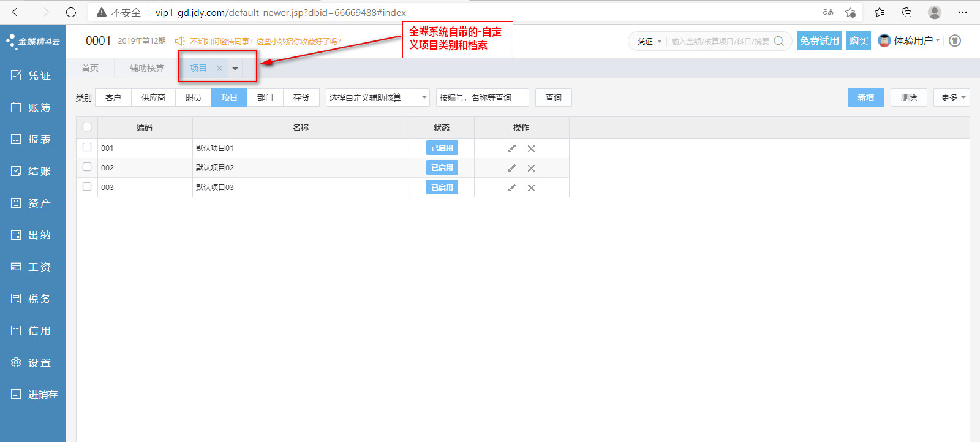Click the search magnifier icon in top bar
Screen dimensions: 980x442
click(779, 41)
